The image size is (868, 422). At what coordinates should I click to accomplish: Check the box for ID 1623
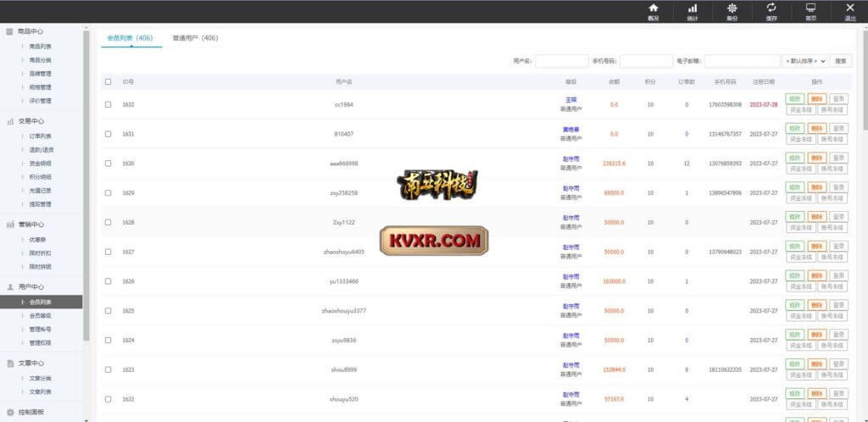tap(108, 369)
